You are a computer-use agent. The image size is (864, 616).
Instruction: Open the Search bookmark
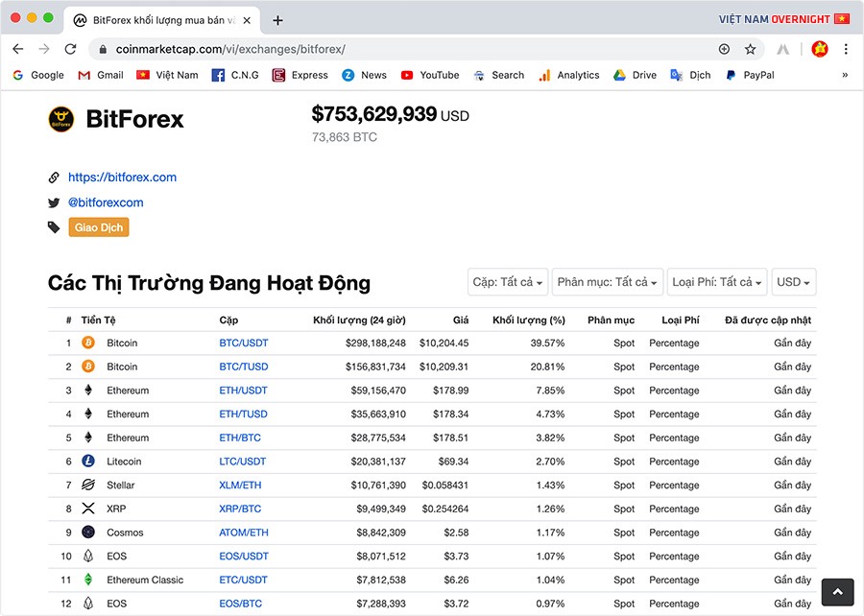coord(499,75)
